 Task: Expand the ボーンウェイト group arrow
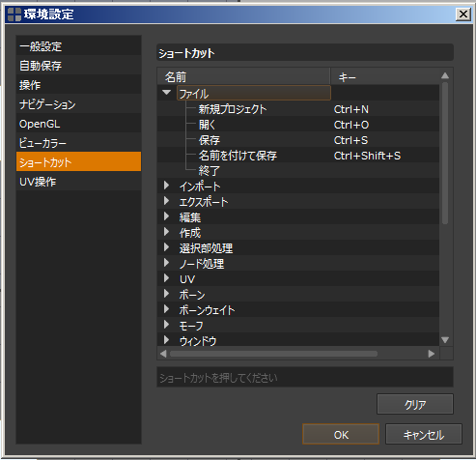[x=166, y=309]
